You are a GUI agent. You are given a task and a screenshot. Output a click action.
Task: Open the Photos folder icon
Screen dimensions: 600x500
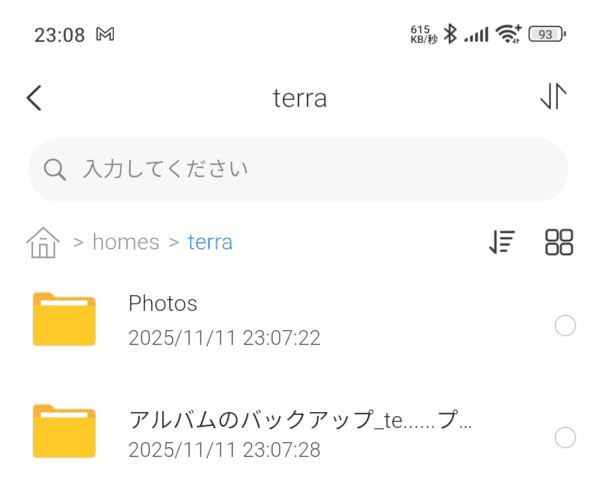[x=64, y=320]
